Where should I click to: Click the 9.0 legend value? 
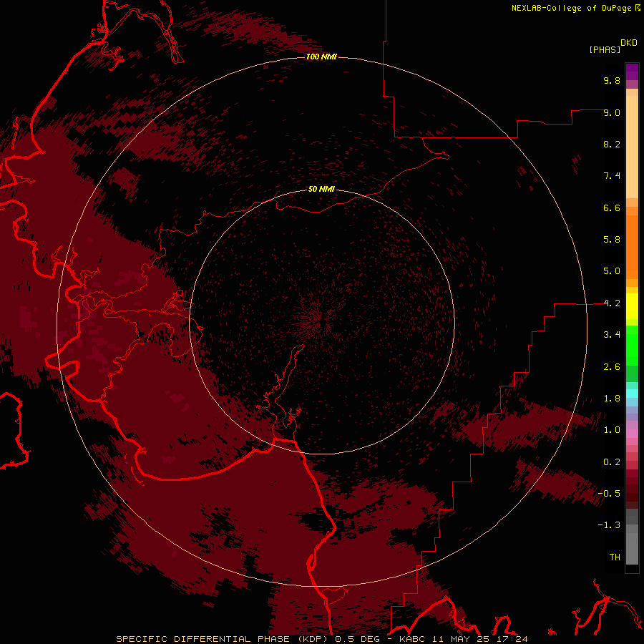pyautogui.click(x=612, y=112)
